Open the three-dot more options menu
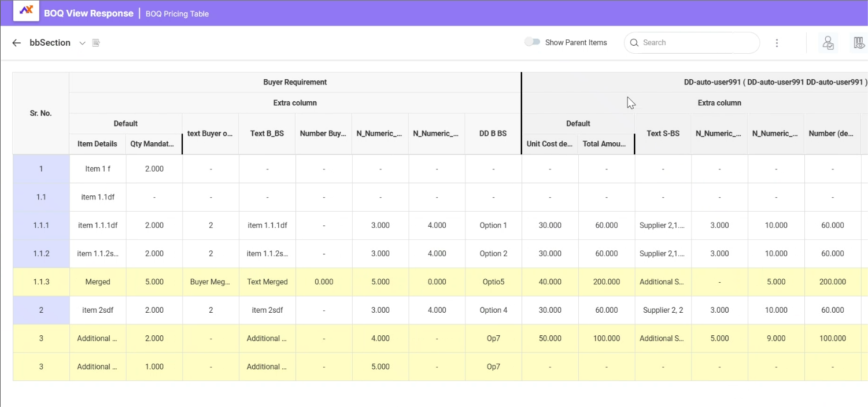The image size is (868, 407). tap(777, 43)
